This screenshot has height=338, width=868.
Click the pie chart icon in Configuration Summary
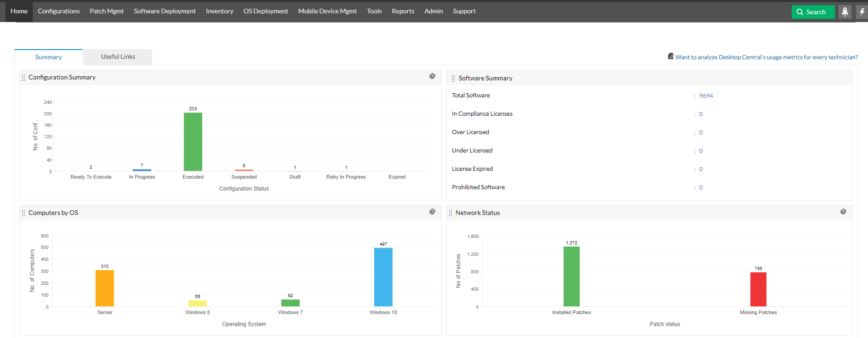click(x=432, y=76)
